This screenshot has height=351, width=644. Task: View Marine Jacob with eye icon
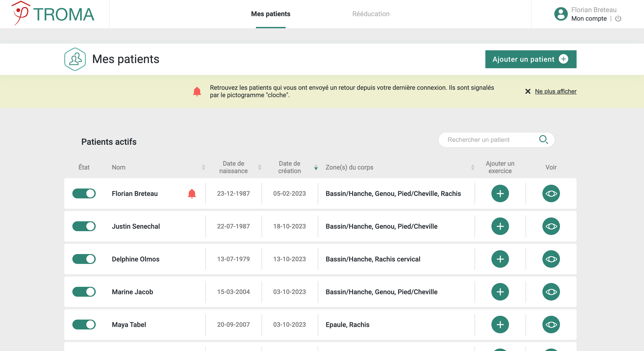pos(551,292)
